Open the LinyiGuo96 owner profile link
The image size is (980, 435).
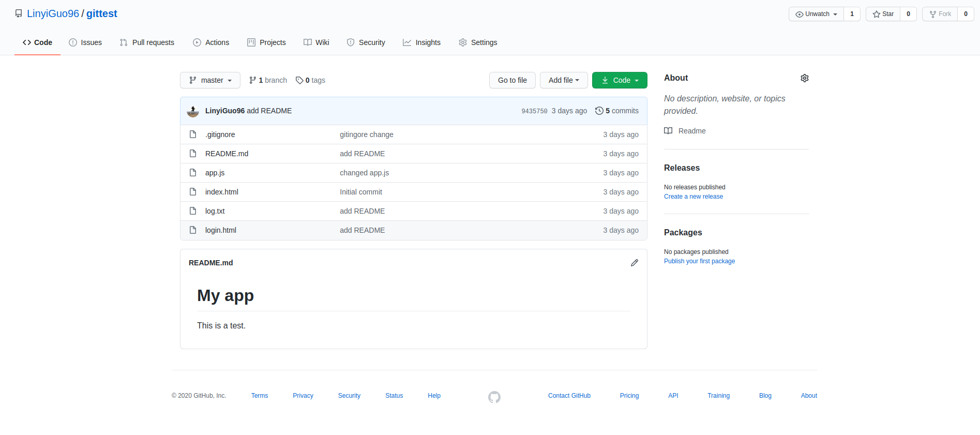coord(53,14)
